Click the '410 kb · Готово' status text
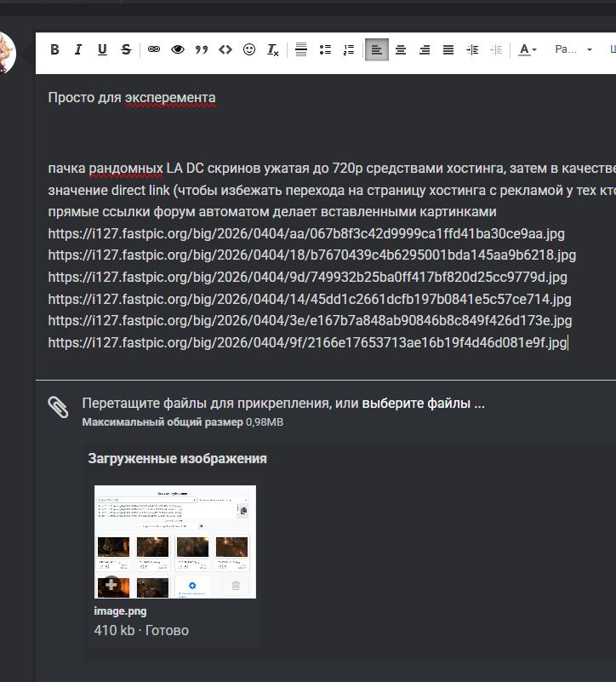Screen dimensions: 616x682 click(141, 630)
